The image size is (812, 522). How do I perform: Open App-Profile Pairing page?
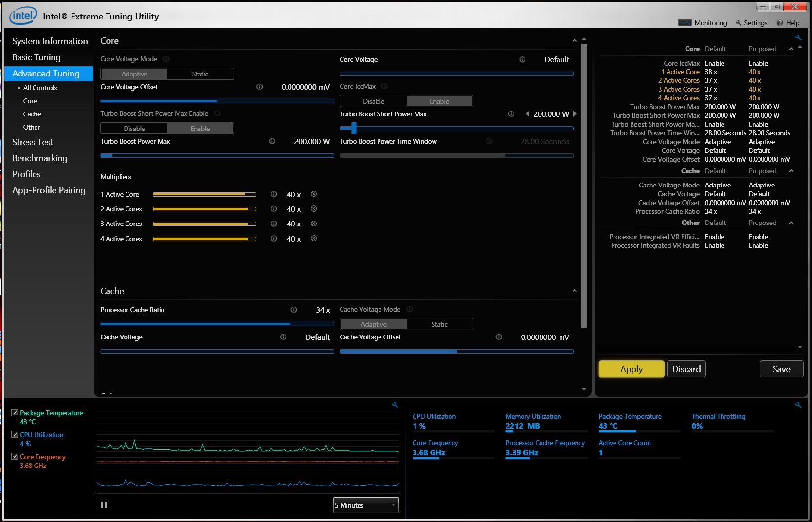point(49,190)
